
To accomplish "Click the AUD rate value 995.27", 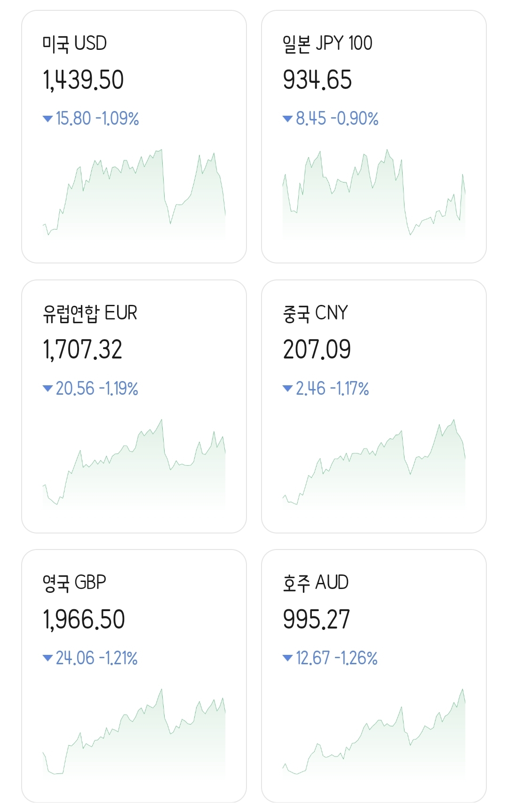I will 317,619.
